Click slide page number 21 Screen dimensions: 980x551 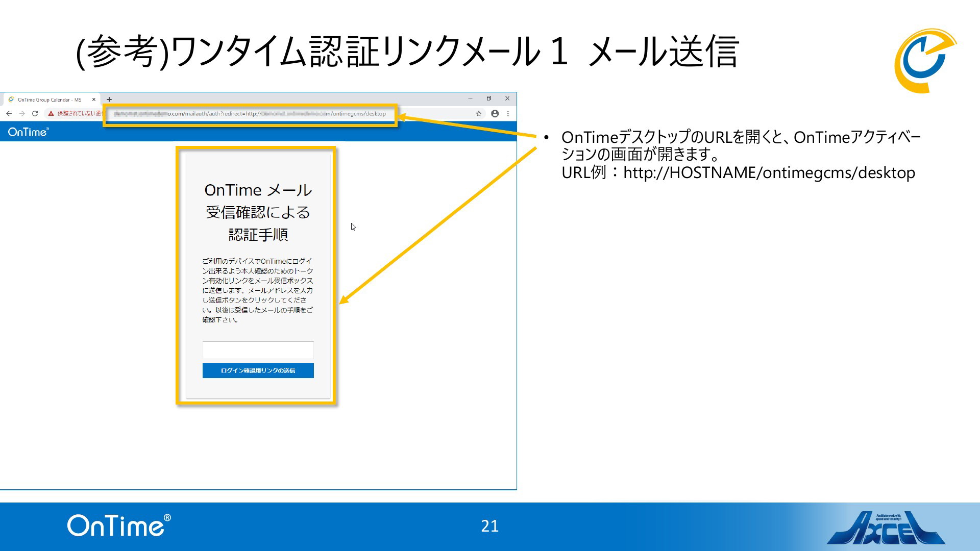[x=489, y=526]
